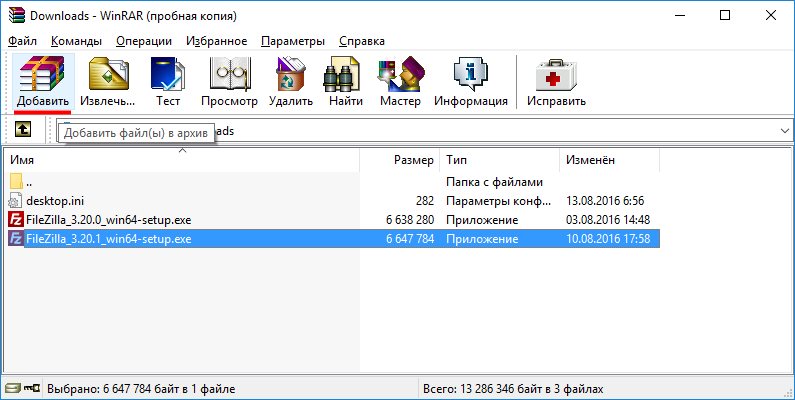
Task: Click the type 'Параметры конф...'
Action: 498,201
